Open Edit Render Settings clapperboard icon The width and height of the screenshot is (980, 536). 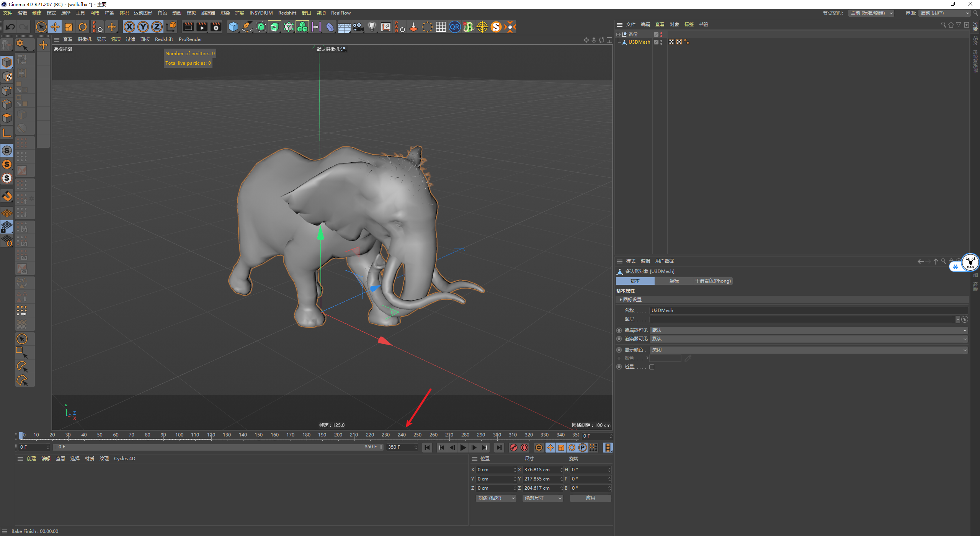click(x=216, y=27)
